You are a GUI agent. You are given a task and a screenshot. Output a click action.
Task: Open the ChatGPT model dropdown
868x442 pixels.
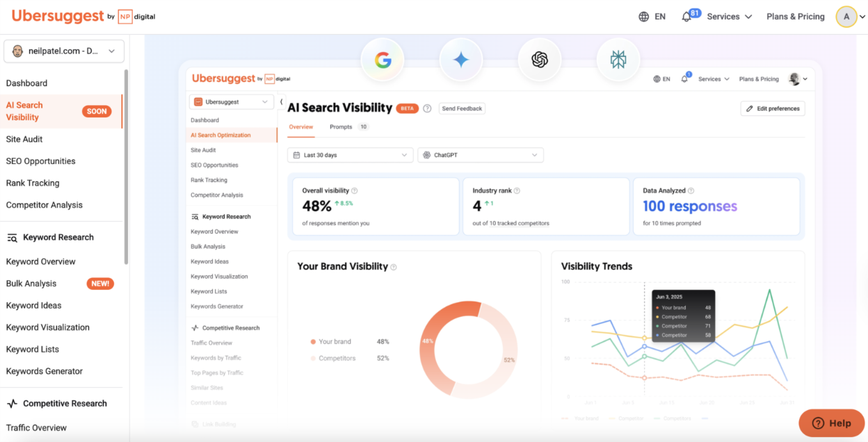[x=481, y=155]
